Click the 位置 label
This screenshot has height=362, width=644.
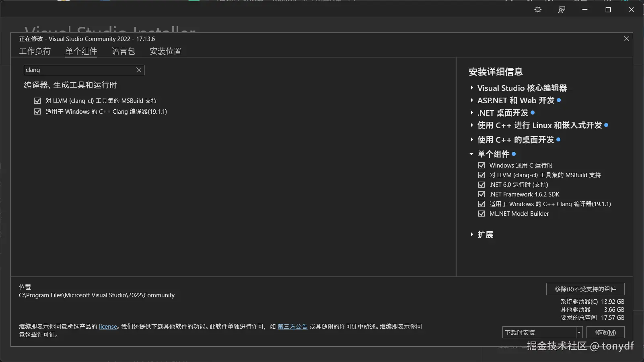click(x=25, y=287)
